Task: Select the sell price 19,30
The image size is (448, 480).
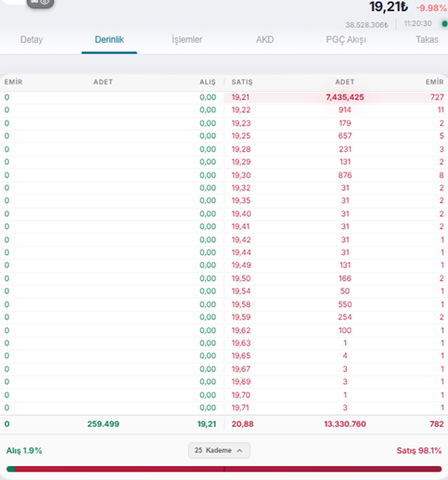Action: [x=241, y=175]
